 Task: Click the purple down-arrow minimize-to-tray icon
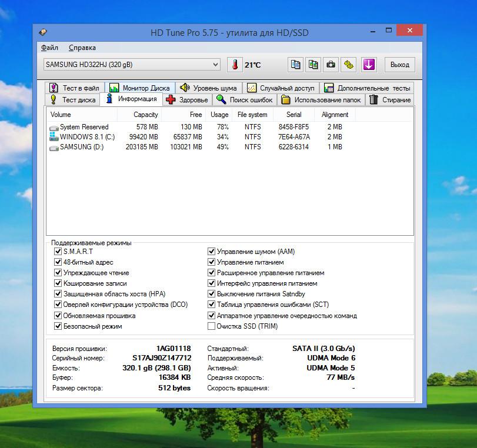tap(369, 65)
